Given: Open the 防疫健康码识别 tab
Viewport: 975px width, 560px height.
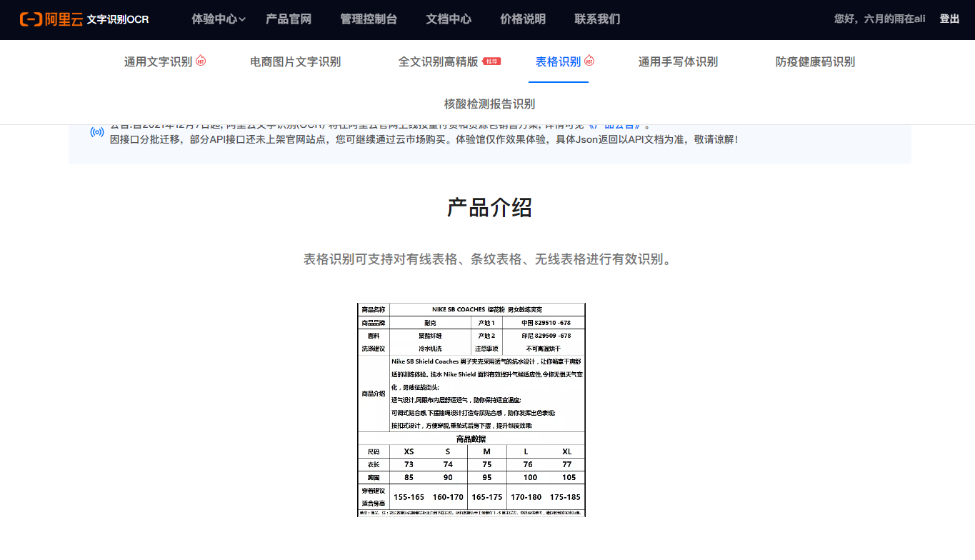Looking at the screenshot, I should 815,61.
